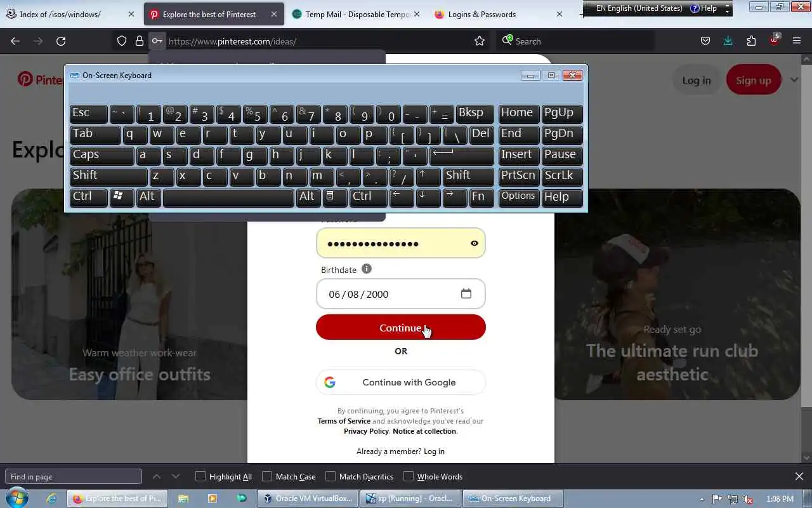Viewport: 812px width, 508px height.
Task: Expand the chevron next to Sign up
Action: (x=794, y=80)
